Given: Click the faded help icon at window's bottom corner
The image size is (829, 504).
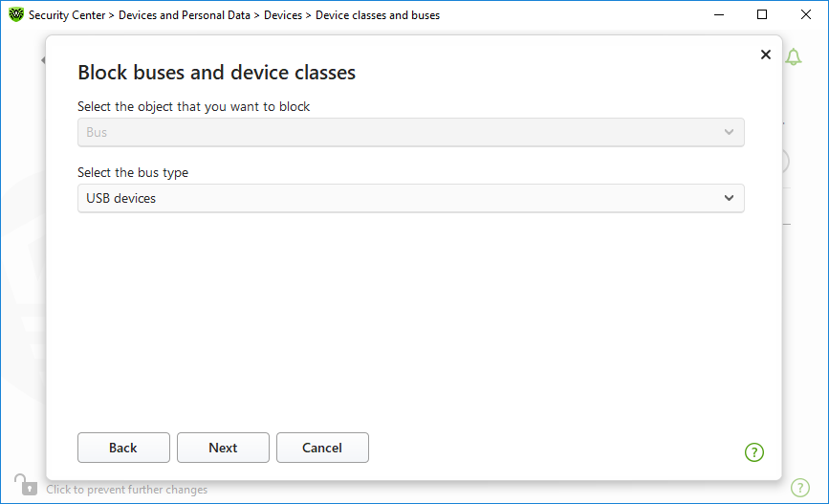Looking at the screenshot, I should [x=800, y=487].
